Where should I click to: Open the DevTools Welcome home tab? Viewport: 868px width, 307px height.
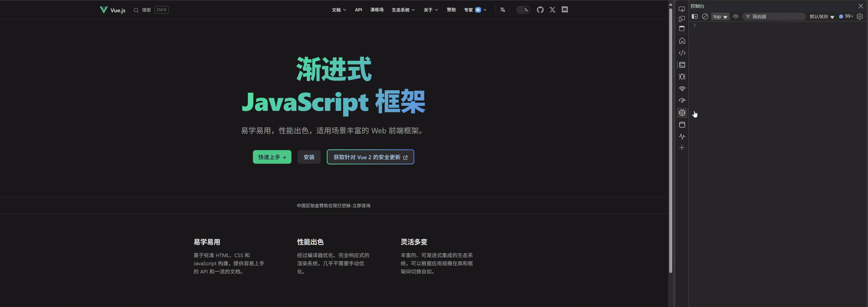pyautogui.click(x=682, y=41)
